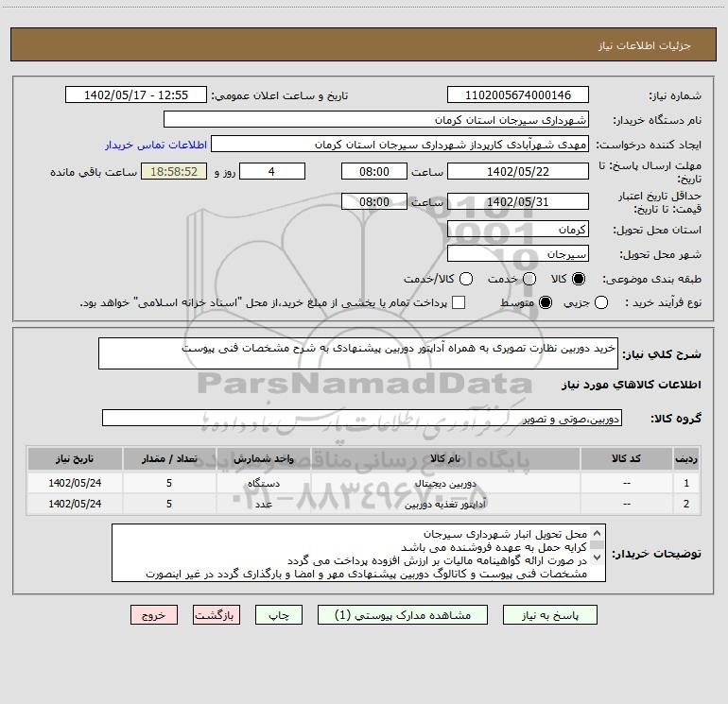Select the کالا radio button

[x=579, y=279]
